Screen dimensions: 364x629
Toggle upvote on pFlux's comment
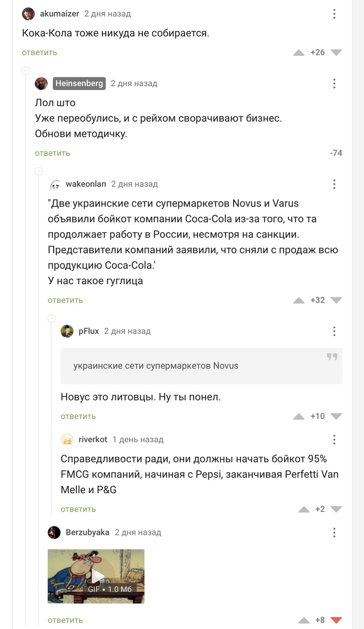[298, 416]
